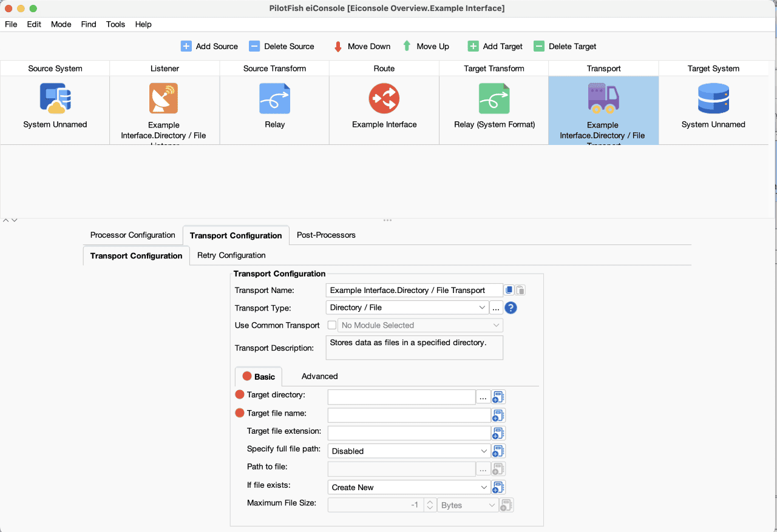Open the Tools menu
Screen dimensions: 777x532
115,24
